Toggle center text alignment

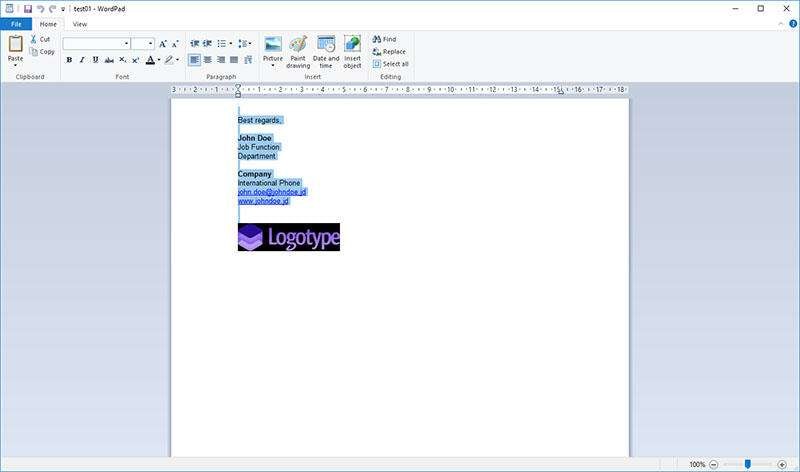[x=208, y=60]
